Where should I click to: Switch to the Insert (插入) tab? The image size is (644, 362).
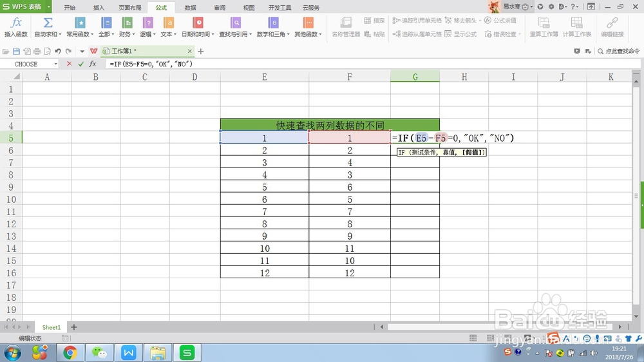(99, 8)
